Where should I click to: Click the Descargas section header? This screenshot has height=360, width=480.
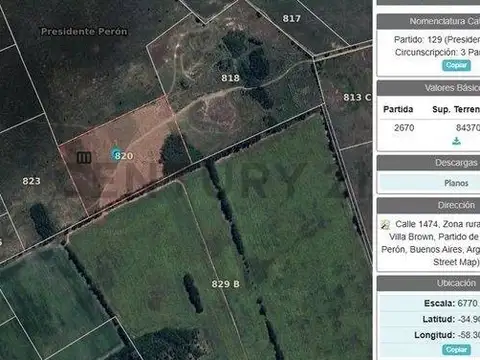click(x=428, y=163)
